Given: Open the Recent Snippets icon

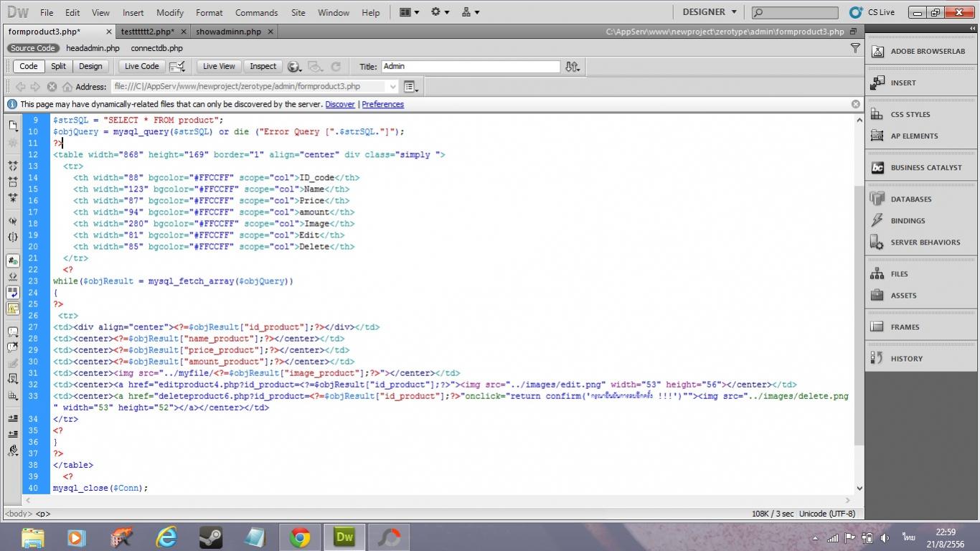Looking at the screenshot, I should click(13, 379).
